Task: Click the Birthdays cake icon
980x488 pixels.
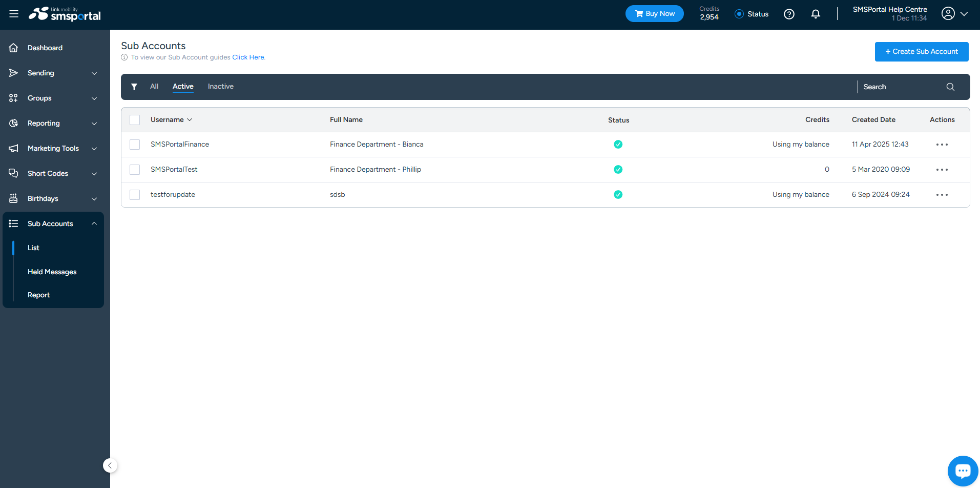Action: coord(14,198)
